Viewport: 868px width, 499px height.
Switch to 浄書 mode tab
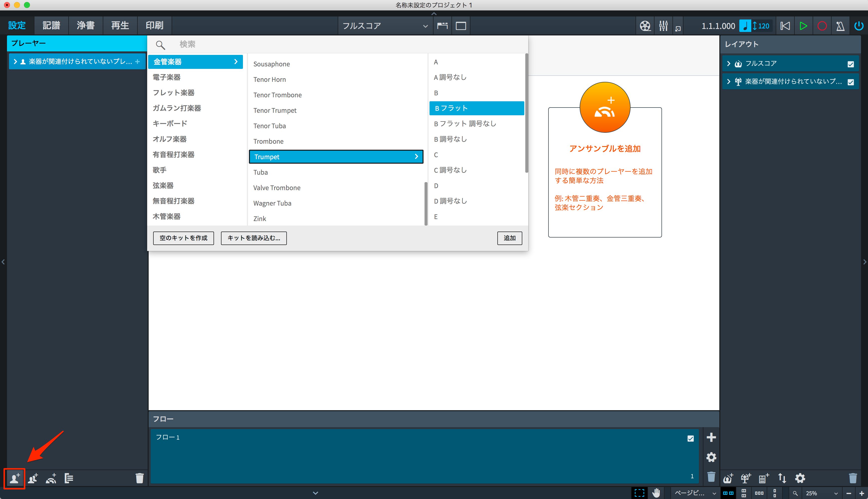86,26
